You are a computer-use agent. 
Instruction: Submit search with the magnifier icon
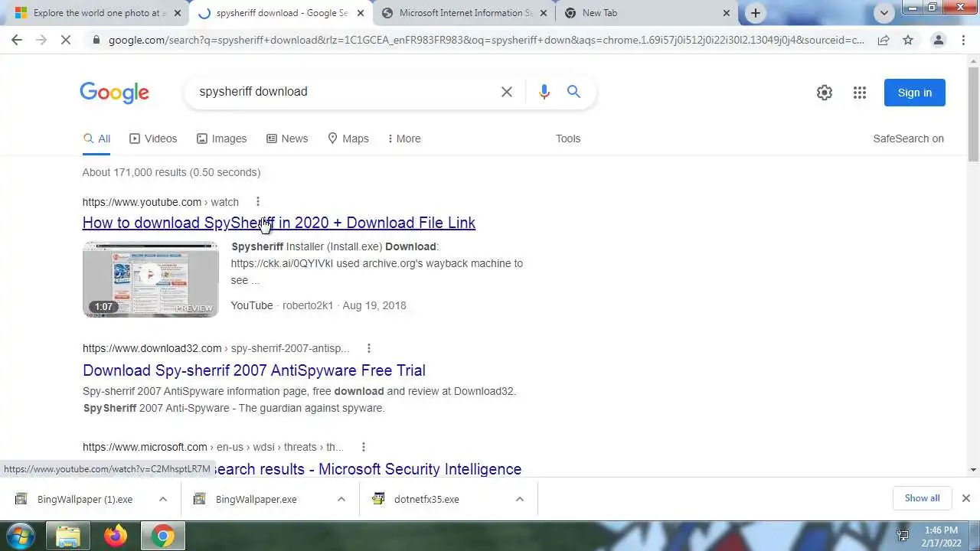573,92
